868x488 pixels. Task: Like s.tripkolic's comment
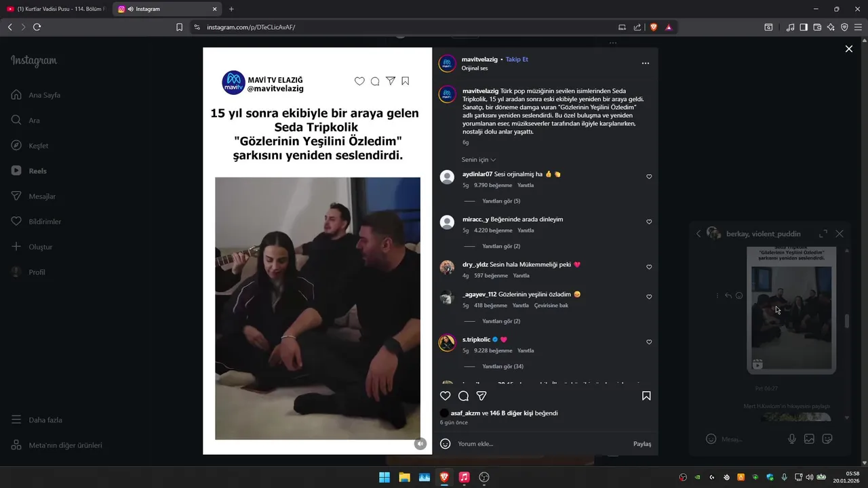pyautogui.click(x=649, y=342)
